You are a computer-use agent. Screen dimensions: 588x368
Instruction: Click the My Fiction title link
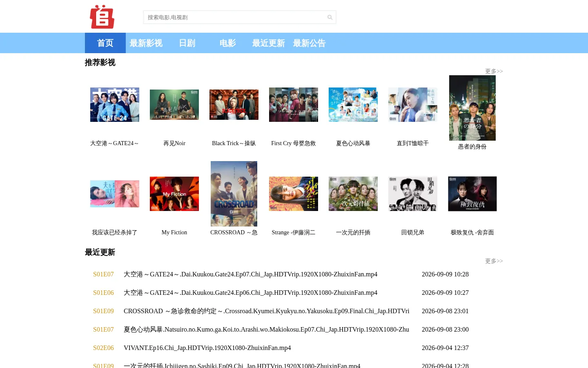pos(174,232)
